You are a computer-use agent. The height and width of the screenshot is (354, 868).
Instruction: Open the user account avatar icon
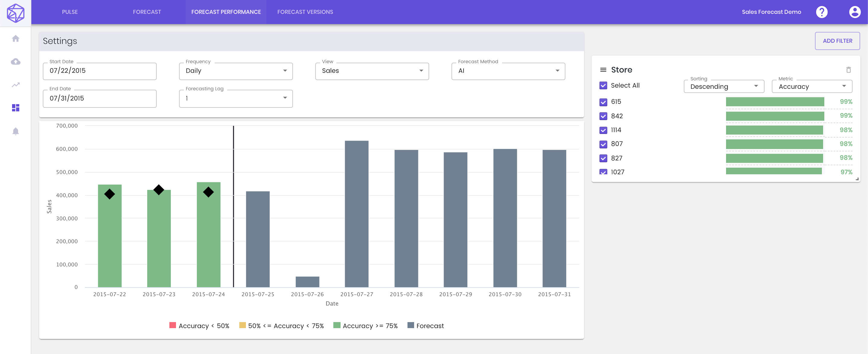pos(854,12)
